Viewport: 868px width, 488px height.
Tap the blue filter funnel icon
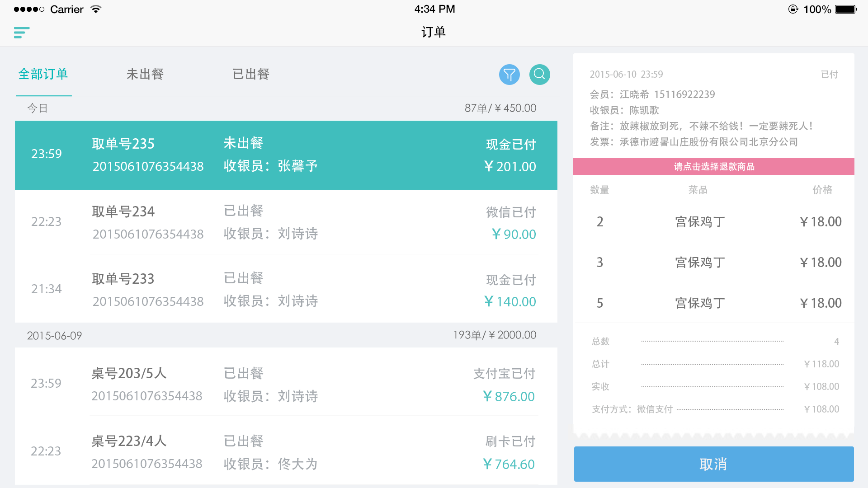(x=509, y=75)
